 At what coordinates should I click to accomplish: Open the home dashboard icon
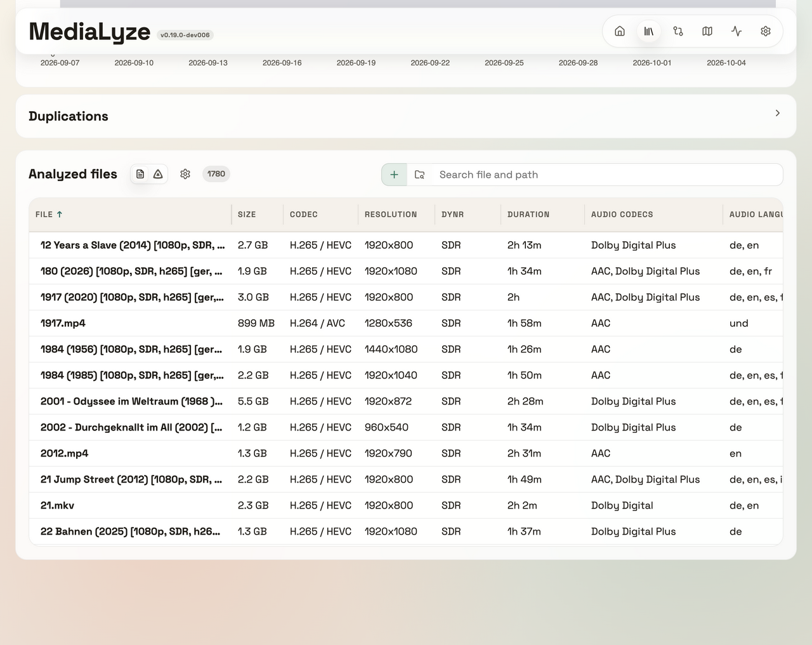[x=620, y=31]
